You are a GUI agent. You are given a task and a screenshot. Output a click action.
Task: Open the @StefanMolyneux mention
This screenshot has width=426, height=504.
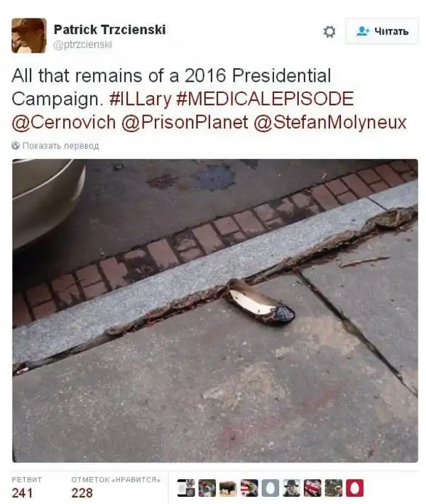[x=330, y=123]
